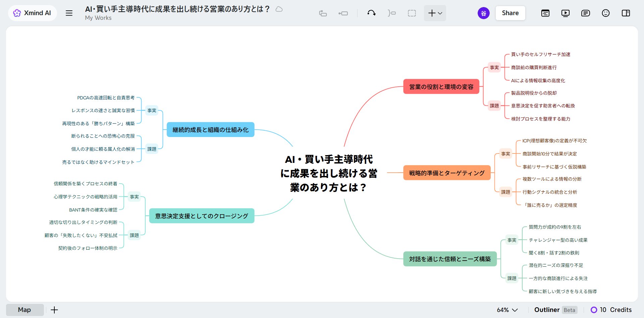The width and height of the screenshot is (644, 318).
Task: View the 10 Credits balance
Action: click(x=611, y=310)
